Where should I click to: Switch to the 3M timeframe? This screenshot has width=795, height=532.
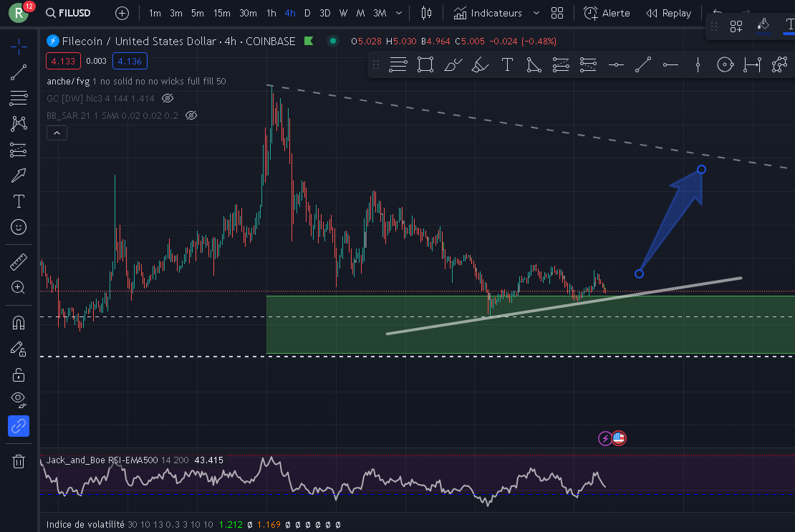click(x=380, y=13)
